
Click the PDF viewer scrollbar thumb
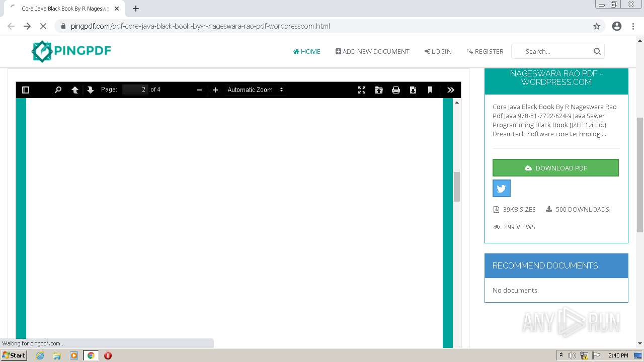point(457,187)
